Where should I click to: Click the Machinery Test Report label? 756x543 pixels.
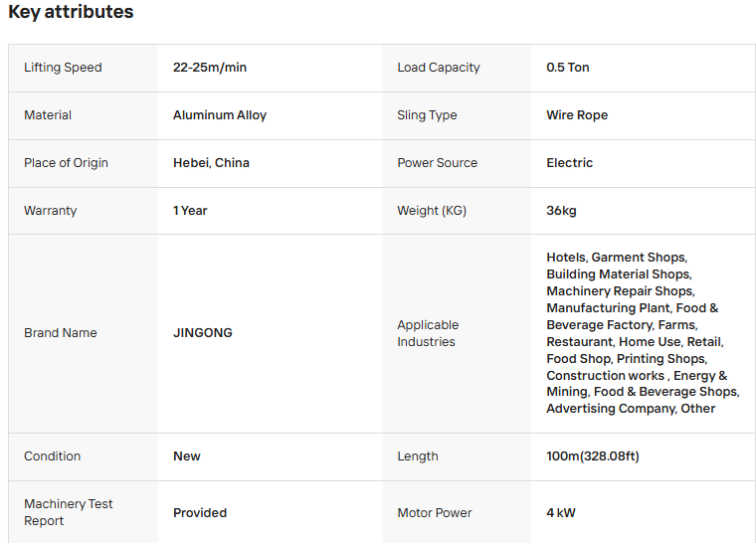click(68, 512)
